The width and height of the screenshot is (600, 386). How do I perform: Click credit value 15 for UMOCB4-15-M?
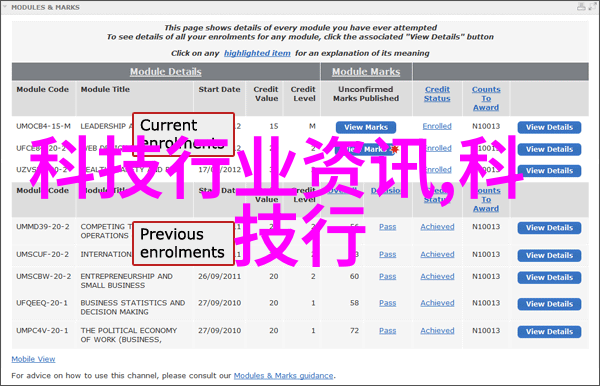(x=274, y=126)
